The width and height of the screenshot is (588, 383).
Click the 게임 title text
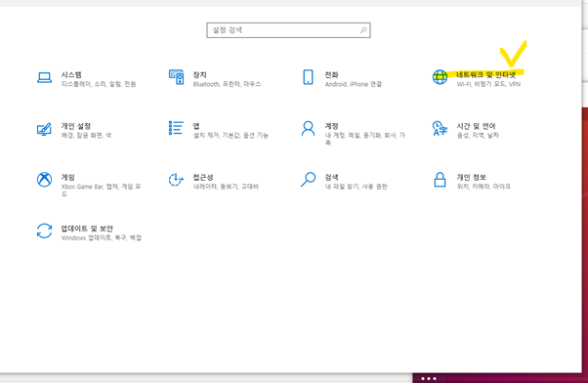[67, 177]
